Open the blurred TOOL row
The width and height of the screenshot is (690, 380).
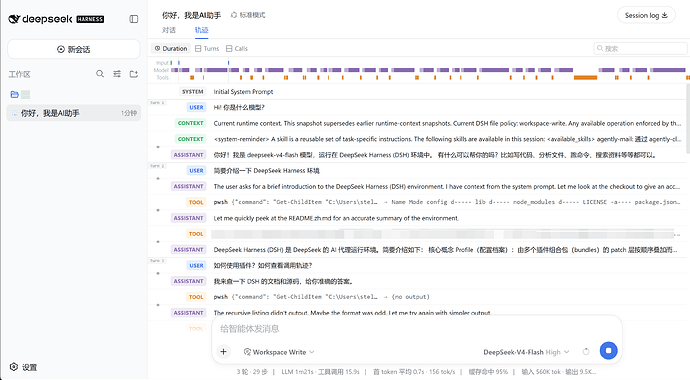point(417,234)
